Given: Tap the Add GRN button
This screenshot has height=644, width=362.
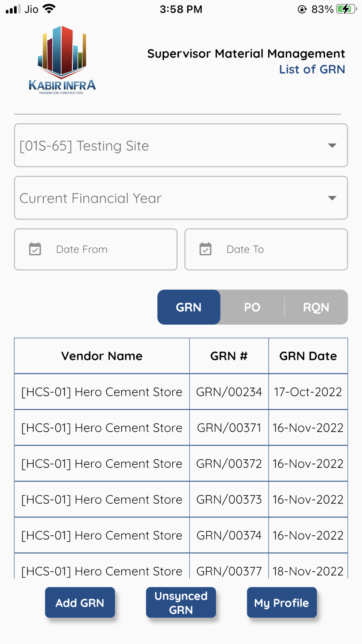Looking at the screenshot, I should [80, 603].
